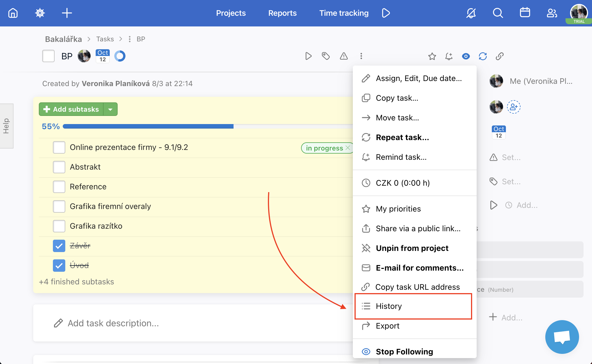The height and width of the screenshot is (364, 592).
Task: Select Move task... menu entry
Action: (415, 118)
